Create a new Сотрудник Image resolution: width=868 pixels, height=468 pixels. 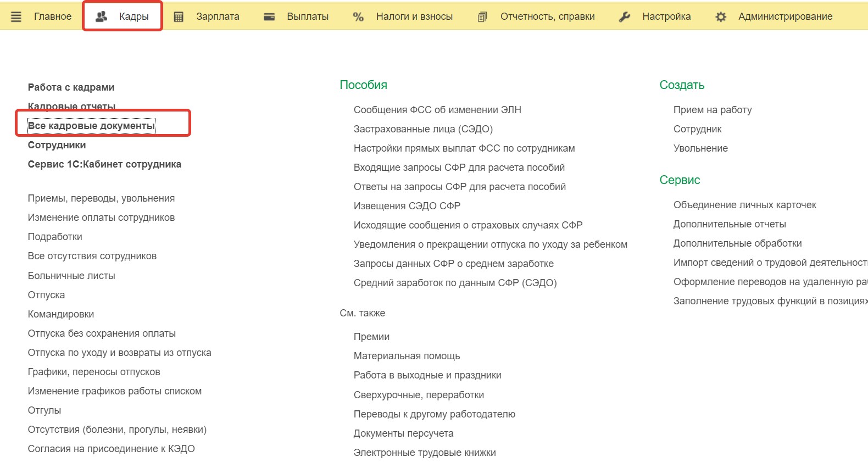click(x=698, y=129)
